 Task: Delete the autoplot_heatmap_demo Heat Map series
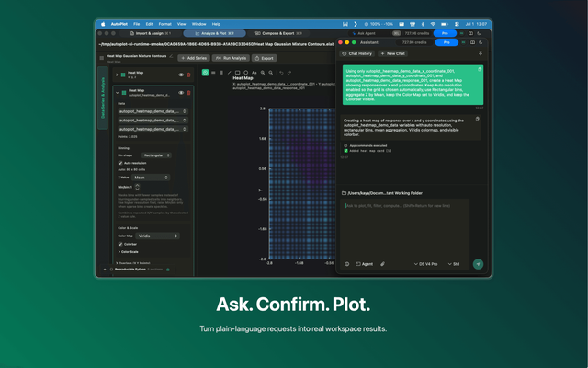click(x=188, y=93)
